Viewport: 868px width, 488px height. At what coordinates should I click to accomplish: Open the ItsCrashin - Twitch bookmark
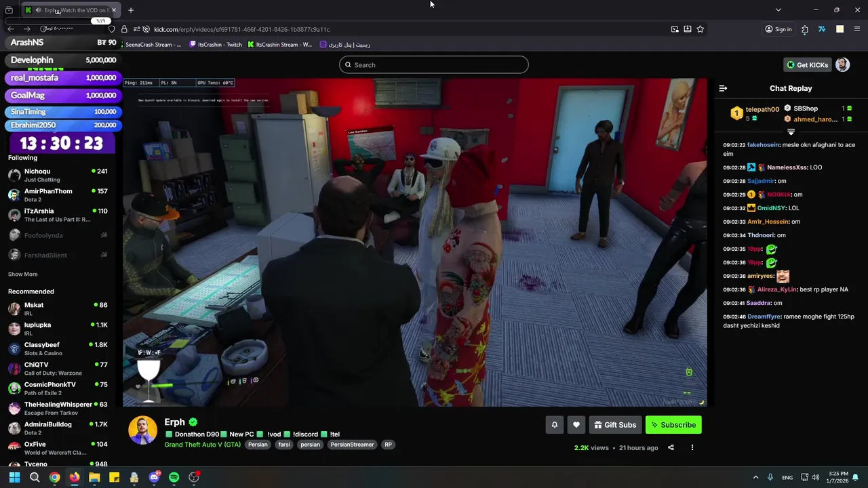[216, 45]
